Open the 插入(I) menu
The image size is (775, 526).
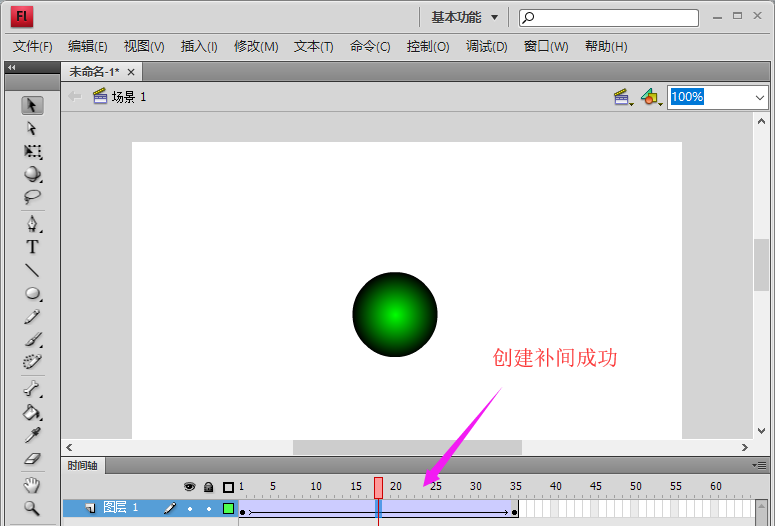point(199,46)
